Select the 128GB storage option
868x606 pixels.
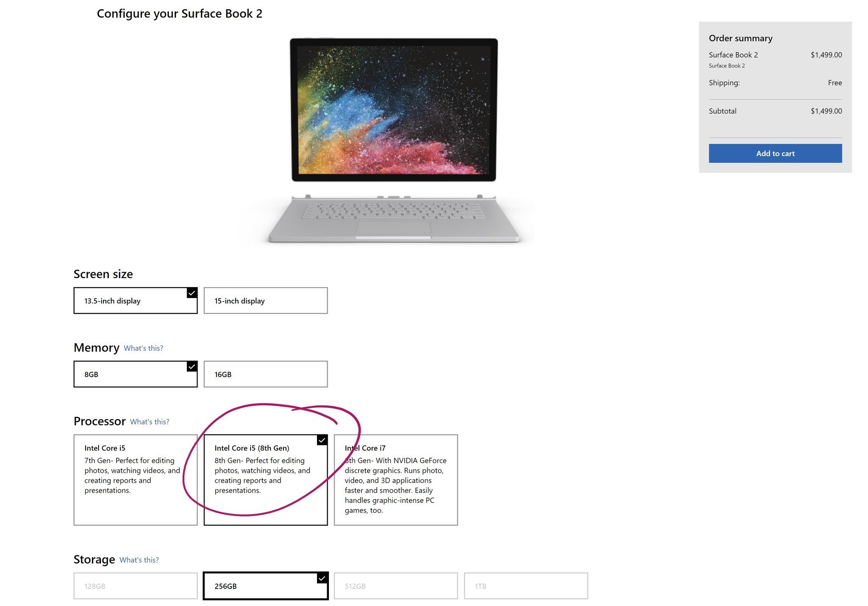pyautogui.click(x=135, y=586)
